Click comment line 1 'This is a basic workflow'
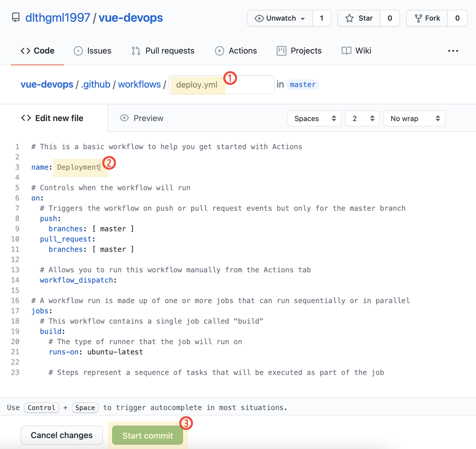This screenshot has height=449, width=476. pyautogui.click(x=167, y=147)
